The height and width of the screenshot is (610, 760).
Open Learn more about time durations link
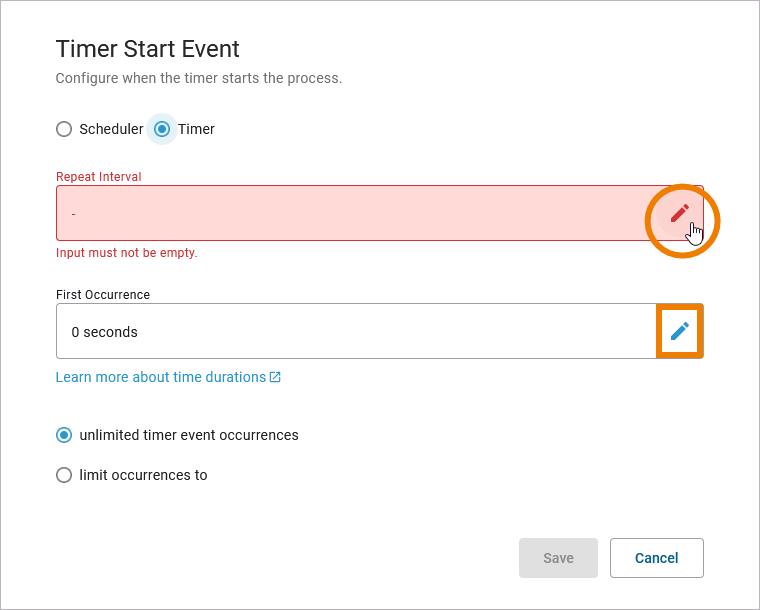point(160,377)
